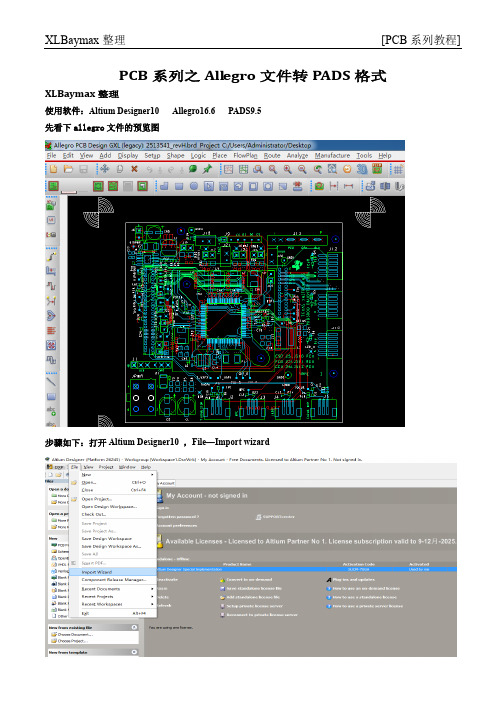This screenshot has height=702, width=496.
Task: Open the File menu in Altium Designer
Action: click(x=74, y=467)
